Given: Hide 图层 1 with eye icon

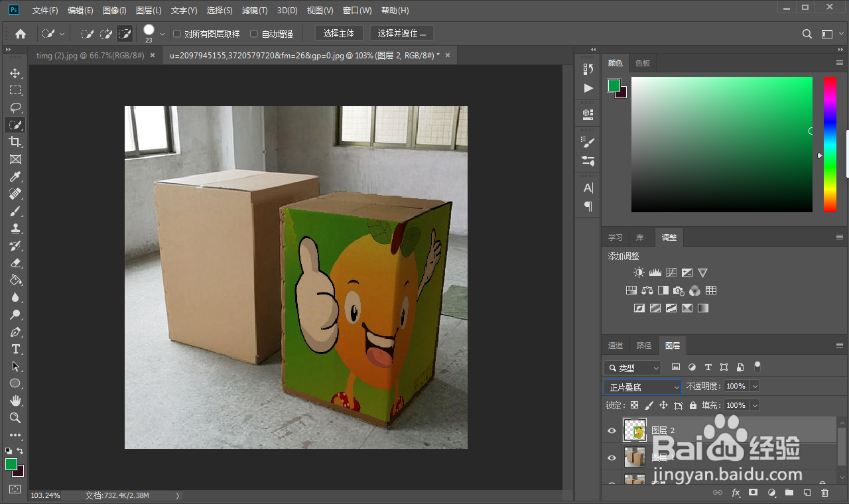Looking at the screenshot, I should coord(612,458).
